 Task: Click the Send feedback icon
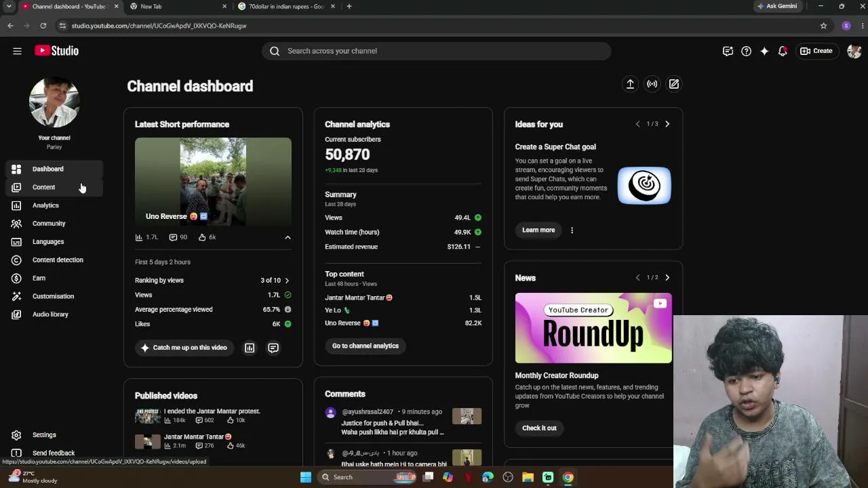click(16, 453)
